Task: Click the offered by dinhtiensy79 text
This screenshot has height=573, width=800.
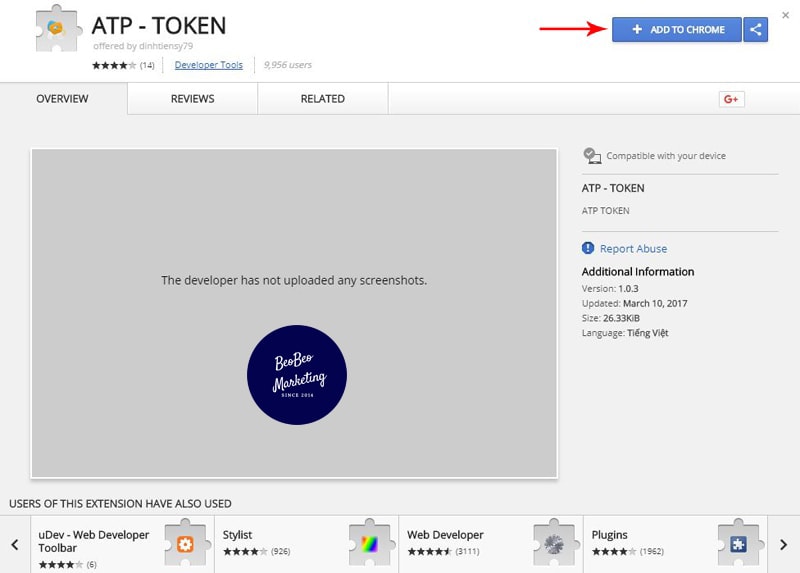Action: 143,46
